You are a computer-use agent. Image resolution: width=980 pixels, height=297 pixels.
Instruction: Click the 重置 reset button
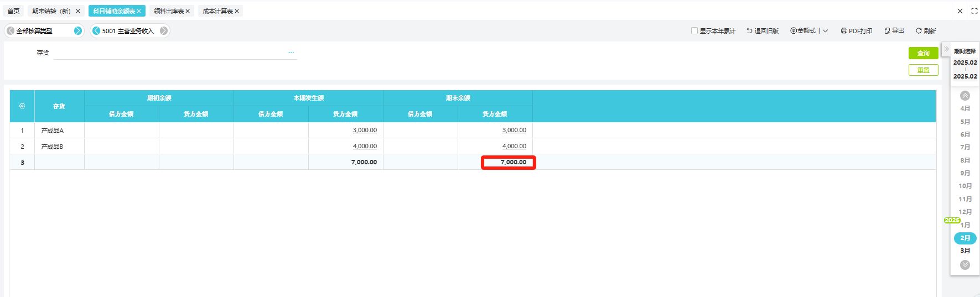[x=924, y=70]
